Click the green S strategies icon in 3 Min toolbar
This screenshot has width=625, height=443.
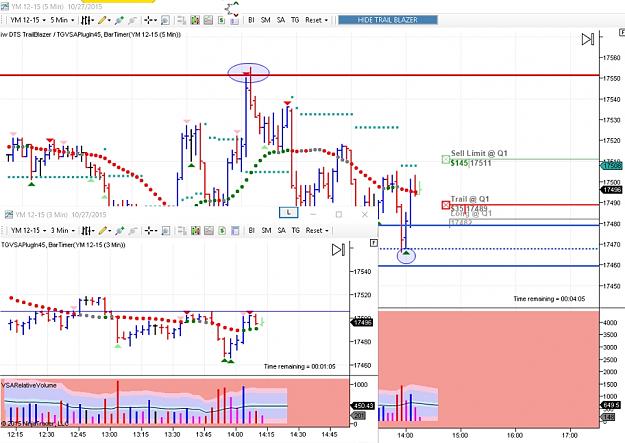point(222,230)
